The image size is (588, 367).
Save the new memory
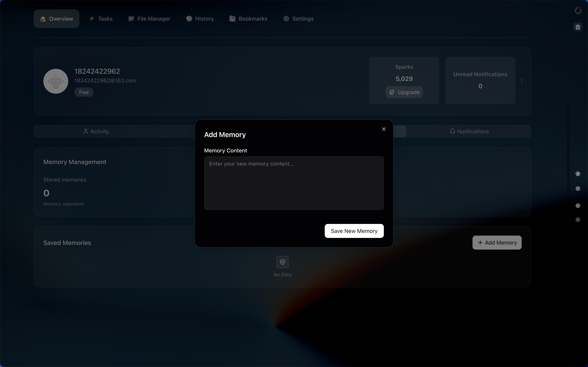(354, 231)
